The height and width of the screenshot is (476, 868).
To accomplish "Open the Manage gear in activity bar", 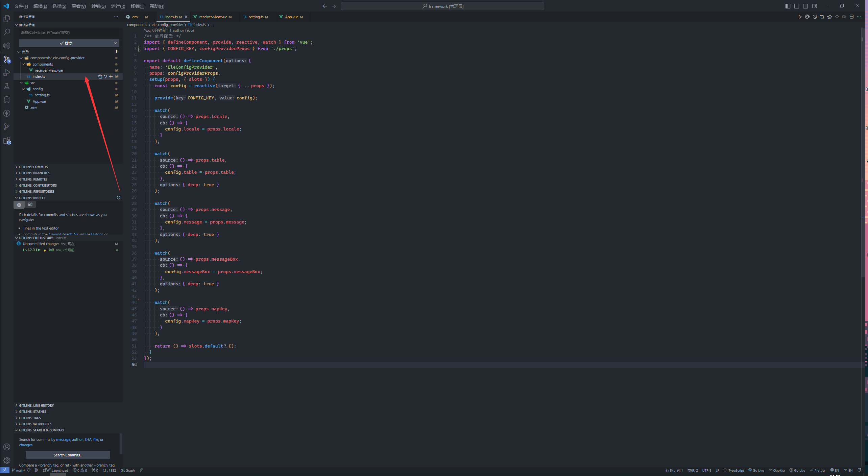I will pos(6,460).
